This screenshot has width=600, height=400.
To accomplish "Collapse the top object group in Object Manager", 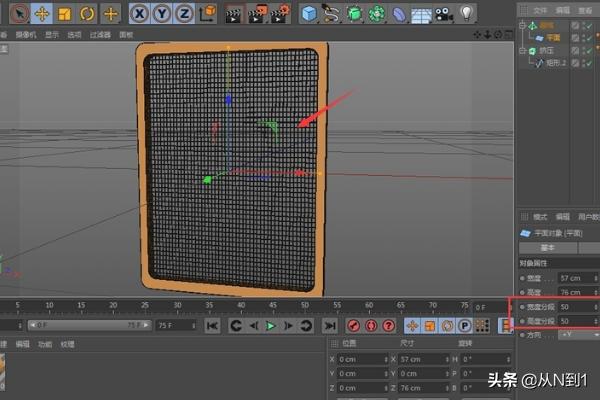I will click(522, 24).
